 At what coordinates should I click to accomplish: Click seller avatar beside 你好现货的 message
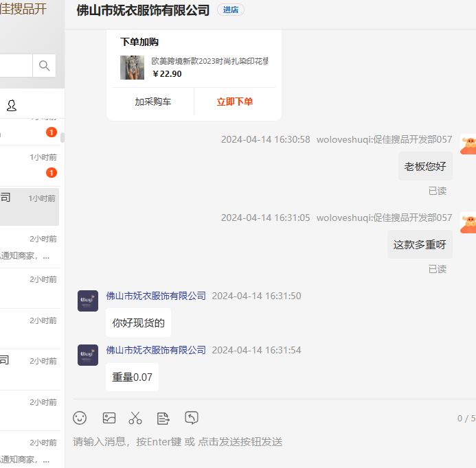tap(88, 301)
